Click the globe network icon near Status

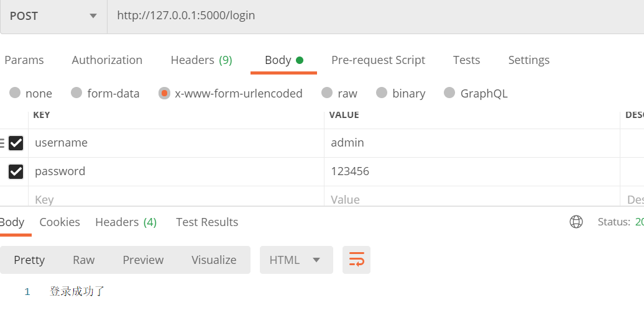[x=576, y=222]
